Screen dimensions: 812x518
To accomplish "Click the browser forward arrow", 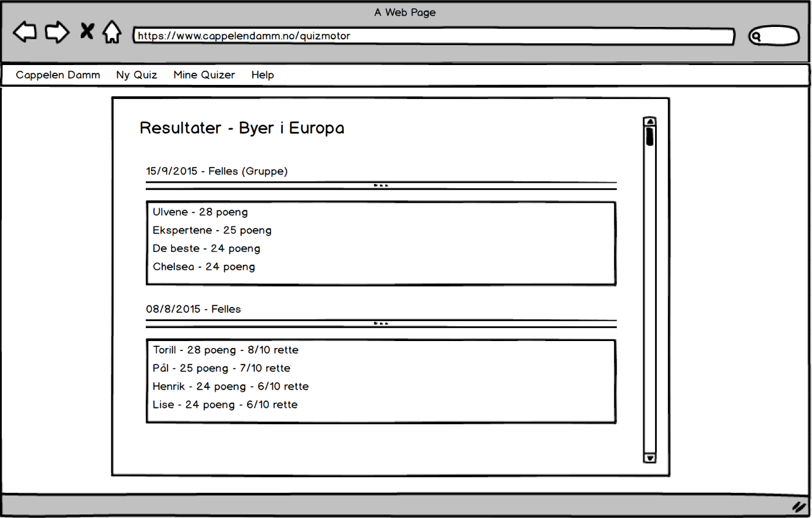I will point(57,32).
